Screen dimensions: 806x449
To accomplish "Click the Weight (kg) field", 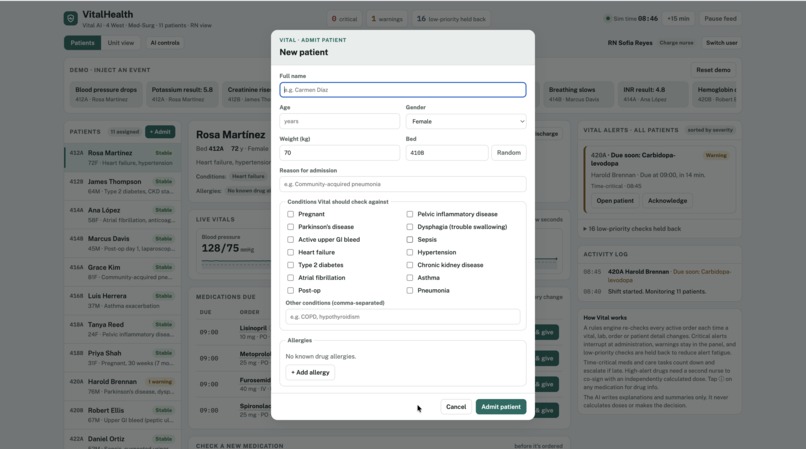I will pyautogui.click(x=339, y=153).
